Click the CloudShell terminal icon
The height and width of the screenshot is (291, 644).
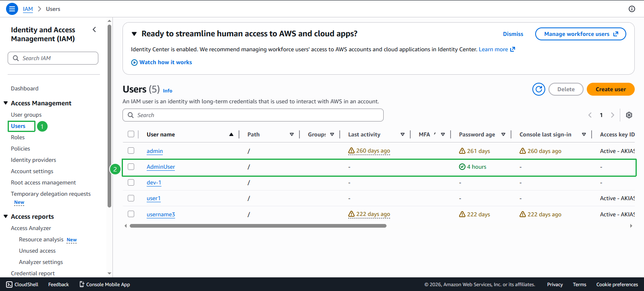point(9,285)
